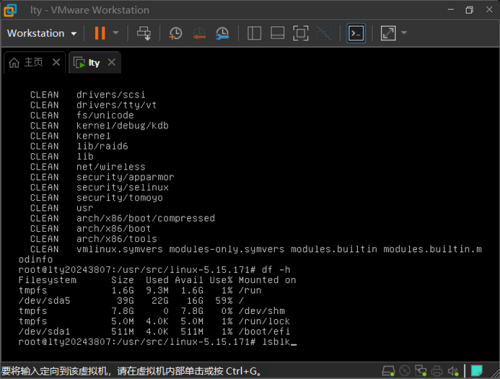
Task: Click the 'arch/x86/boot/compressed' line
Action: (122, 218)
